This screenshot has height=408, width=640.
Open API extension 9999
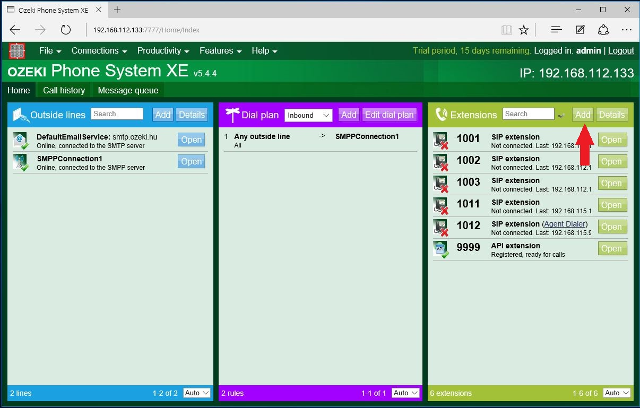pos(612,248)
